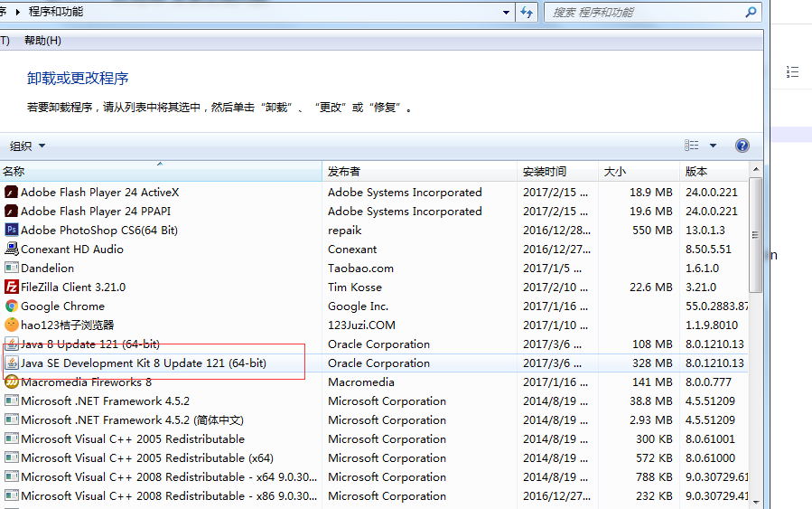
Task: Click publisher Tim Kosse cell
Action: point(355,287)
